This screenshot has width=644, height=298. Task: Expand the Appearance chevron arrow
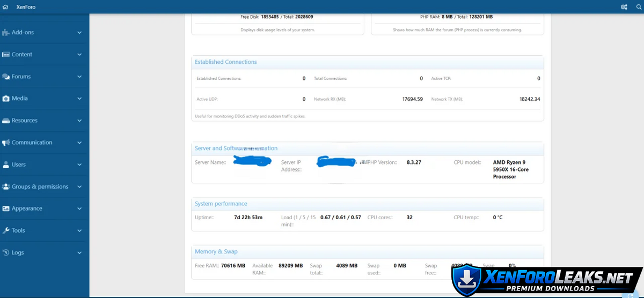coord(79,208)
